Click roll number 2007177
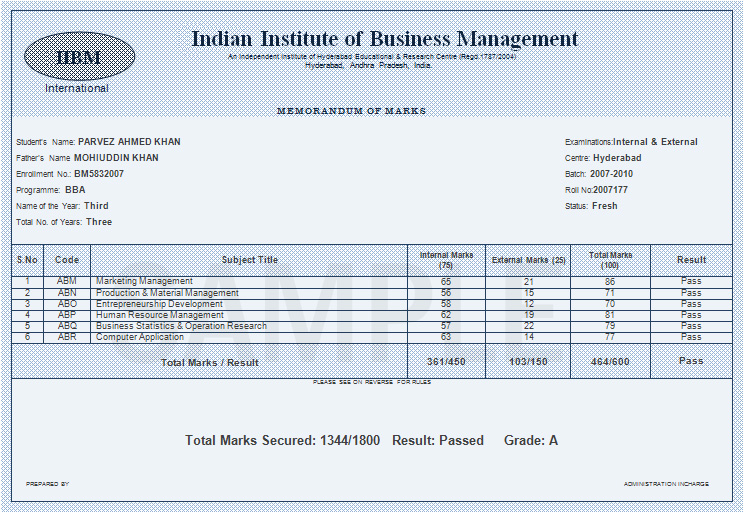The width and height of the screenshot is (744, 513). (610, 190)
